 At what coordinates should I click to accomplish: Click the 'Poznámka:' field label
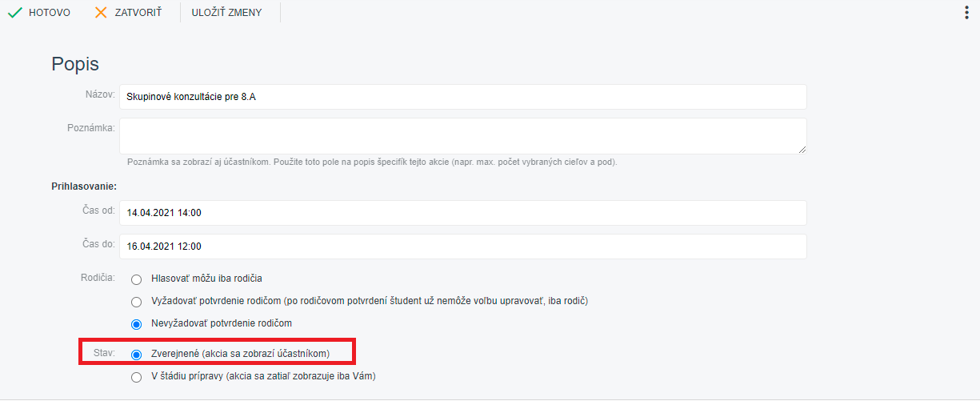pos(91,127)
